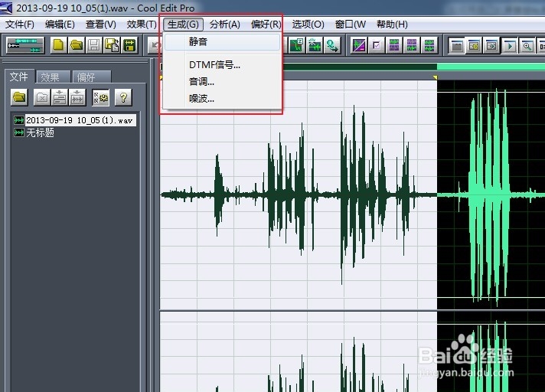Click the unselected light-green upper channel waveform
This screenshot has height=392, width=545.
coord(491,195)
